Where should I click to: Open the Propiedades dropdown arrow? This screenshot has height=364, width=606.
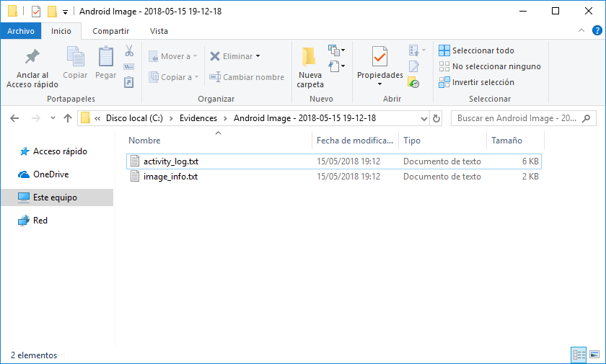(379, 84)
